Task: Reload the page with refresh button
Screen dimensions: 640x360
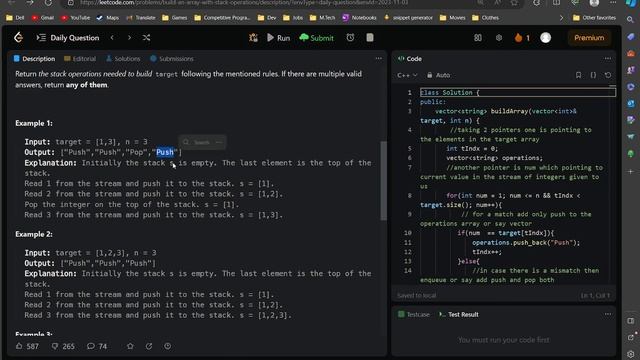Action: 48,3
